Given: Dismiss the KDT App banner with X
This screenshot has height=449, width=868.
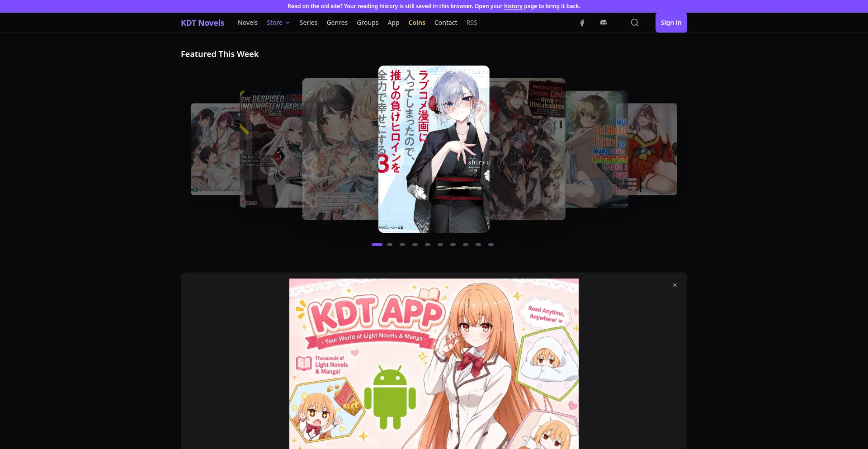Looking at the screenshot, I should [x=675, y=285].
